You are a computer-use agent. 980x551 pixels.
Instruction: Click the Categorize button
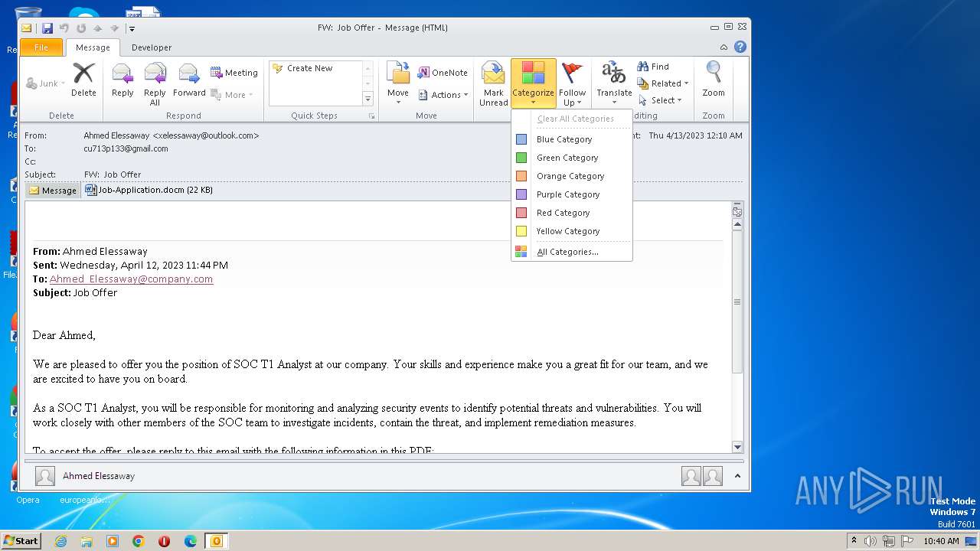[x=533, y=84]
